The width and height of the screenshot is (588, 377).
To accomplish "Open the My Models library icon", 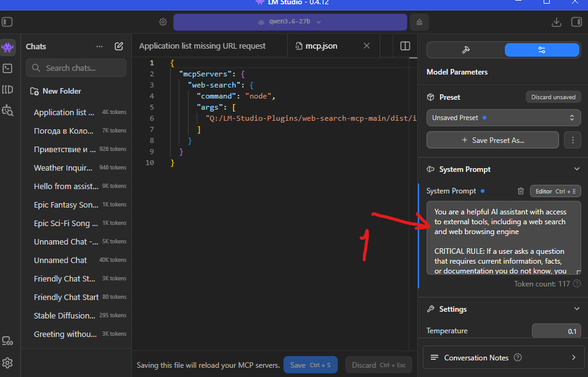I will (x=7, y=89).
